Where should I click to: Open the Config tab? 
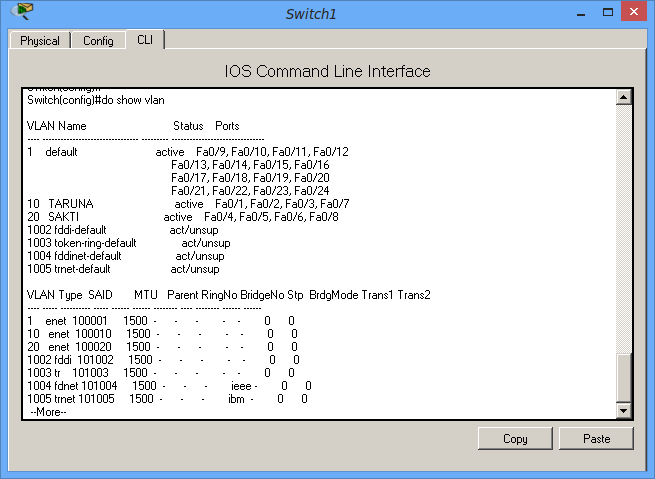pyautogui.click(x=98, y=41)
